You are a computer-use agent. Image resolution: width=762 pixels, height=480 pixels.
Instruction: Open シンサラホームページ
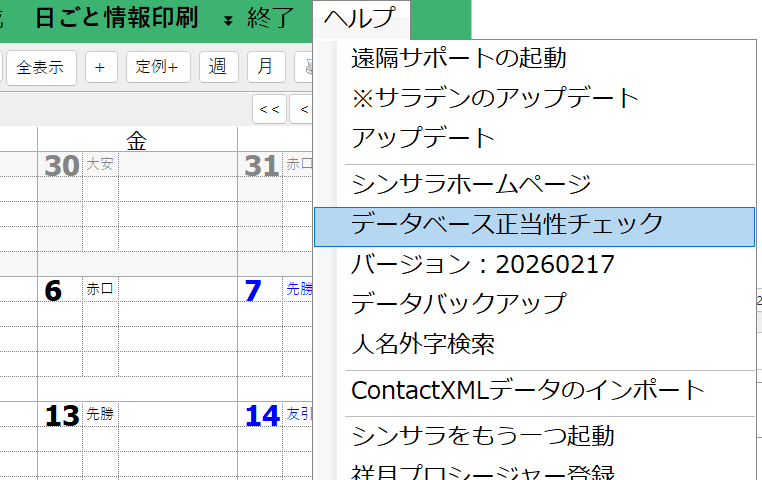[471, 184]
